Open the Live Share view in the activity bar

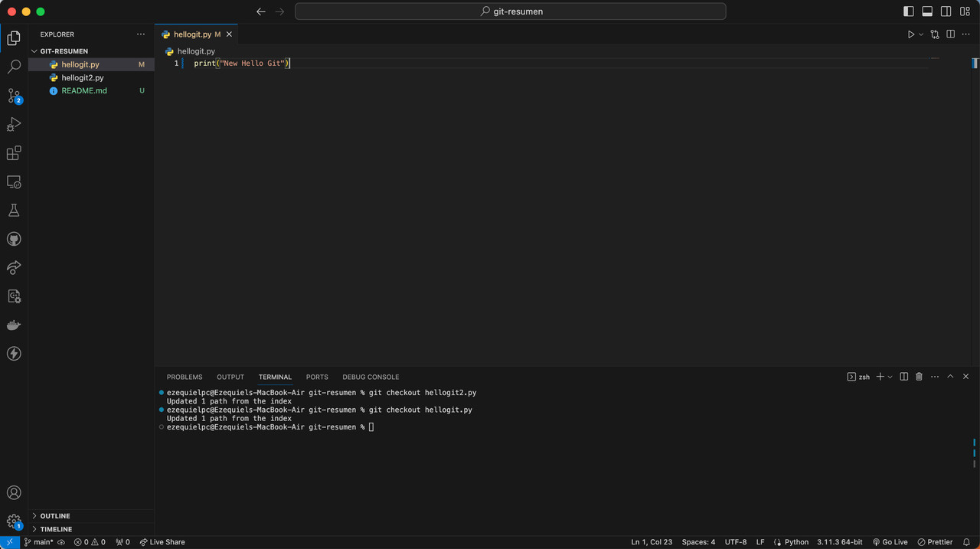coord(14,268)
